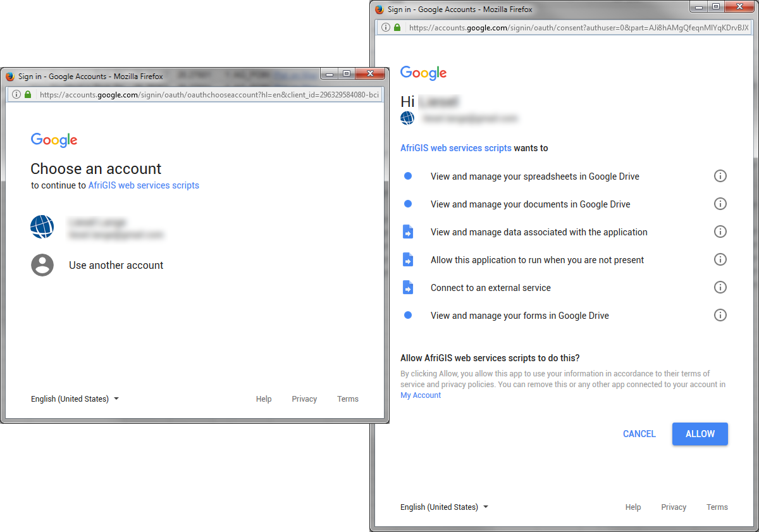Click the person icon for another account
This screenshot has height=532, width=759.
[x=42, y=265]
